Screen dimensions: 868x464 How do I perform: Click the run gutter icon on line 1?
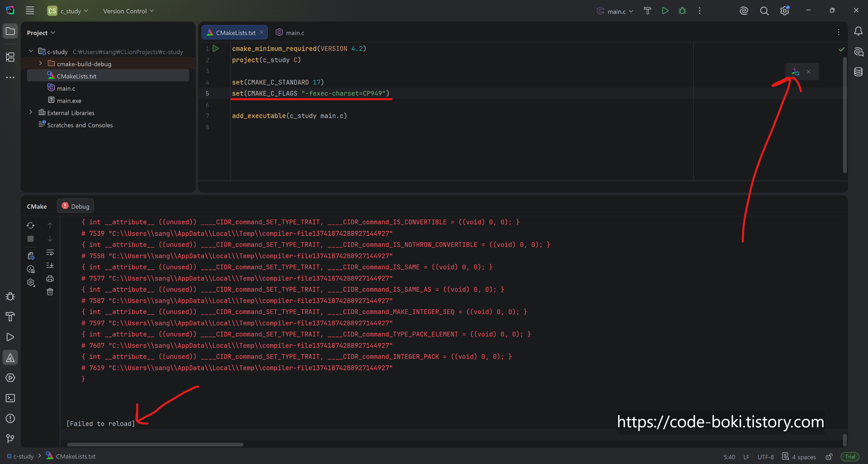pyautogui.click(x=216, y=49)
